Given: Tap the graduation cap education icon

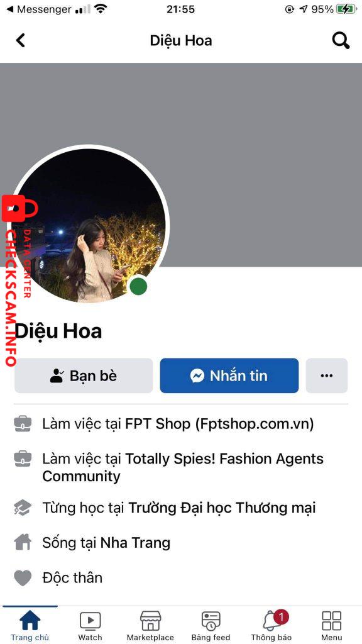Looking at the screenshot, I should tap(23, 508).
